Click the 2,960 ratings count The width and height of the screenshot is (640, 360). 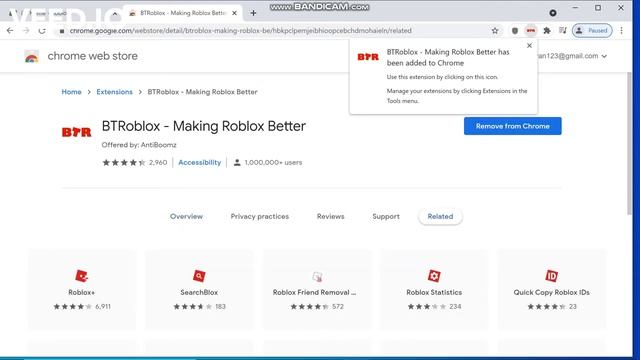[x=158, y=162]
